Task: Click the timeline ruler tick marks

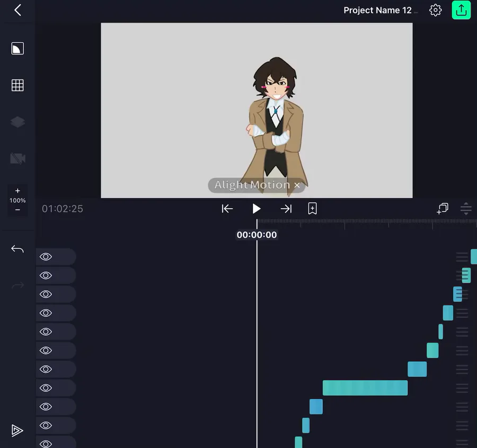Action: coord(367,223)
